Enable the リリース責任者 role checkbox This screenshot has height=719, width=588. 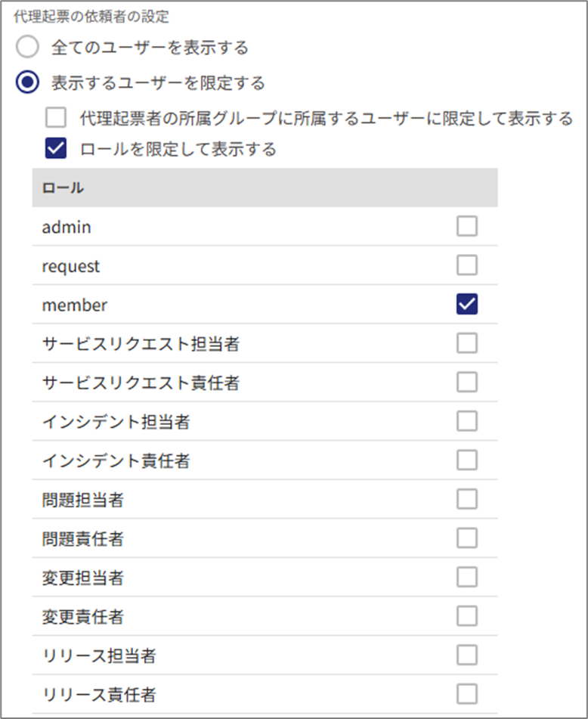coord(467,694)
